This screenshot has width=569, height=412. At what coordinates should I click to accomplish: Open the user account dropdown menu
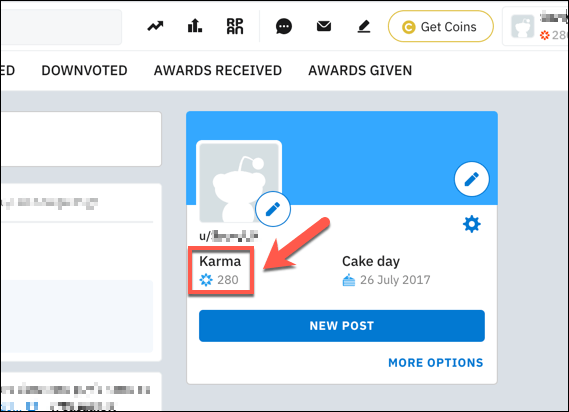(x=536, y=27)
